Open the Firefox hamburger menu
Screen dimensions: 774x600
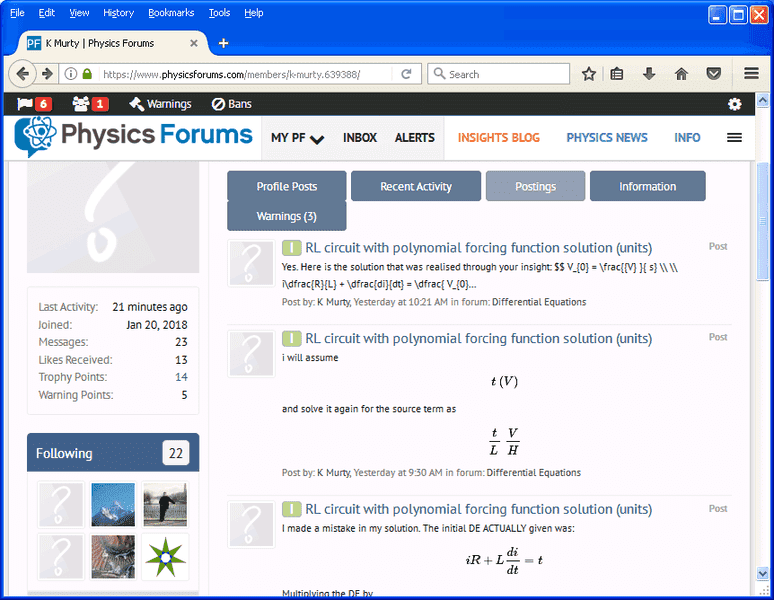(x=751, y=74)
